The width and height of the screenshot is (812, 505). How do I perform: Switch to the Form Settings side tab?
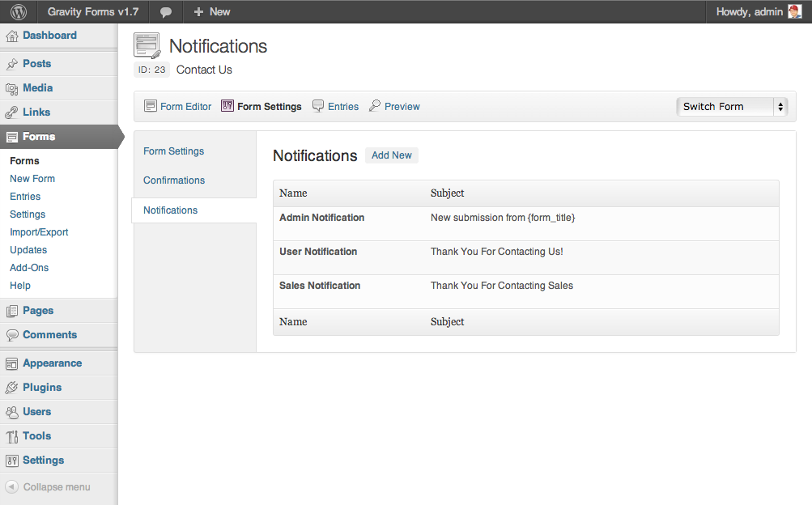[173, 151]
